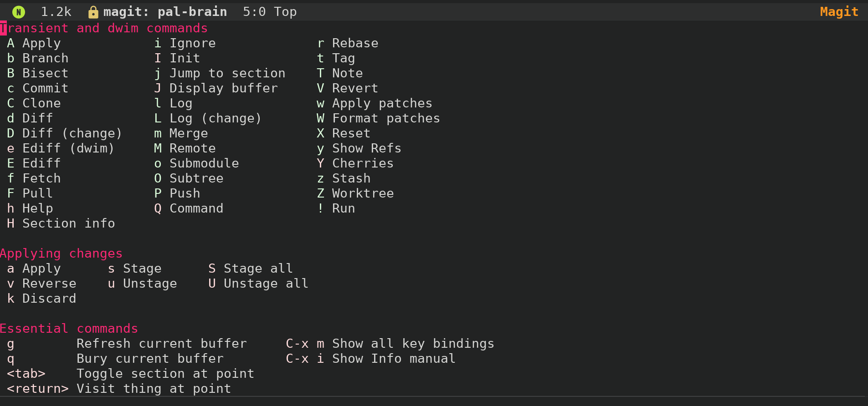Choose the Stage all command
This screenshot has height=406, width=868.
click(251, 269)
